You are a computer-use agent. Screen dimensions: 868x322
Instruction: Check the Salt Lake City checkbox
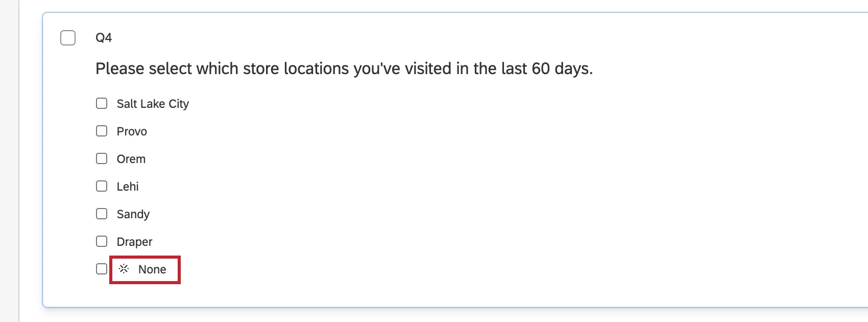101,103
